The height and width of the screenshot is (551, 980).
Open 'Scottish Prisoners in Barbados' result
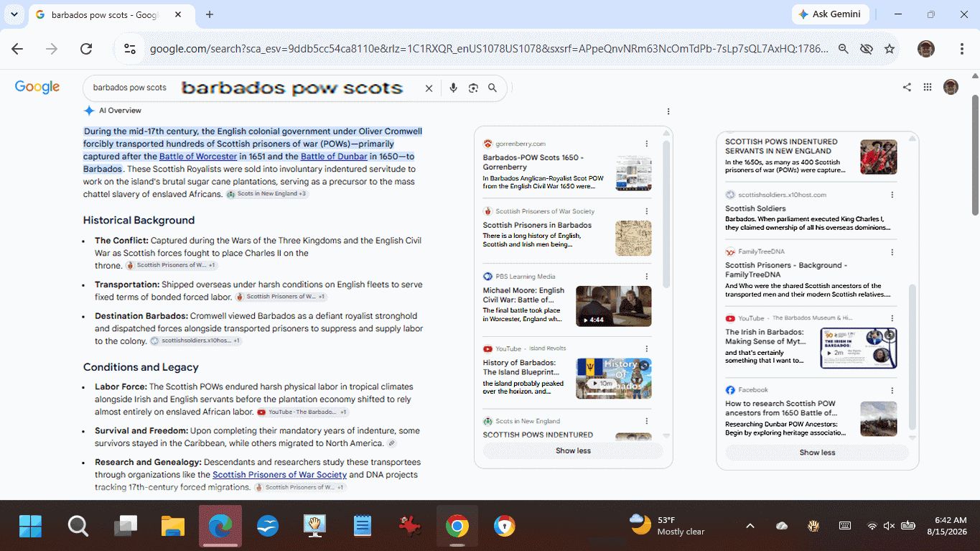pos(537,225)
